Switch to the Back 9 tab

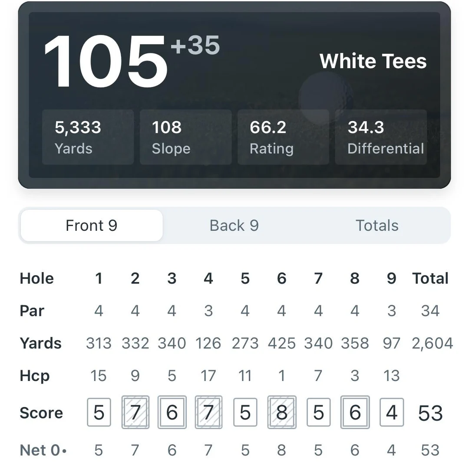coord(234,225)
